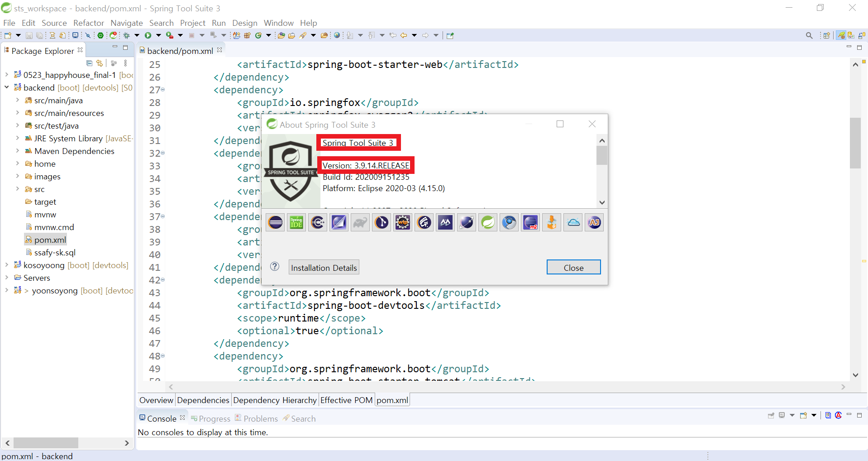The height and width of the screenshot is (461, 868).
Task: Switch to the Problems tab
Action: click(256, 418)
